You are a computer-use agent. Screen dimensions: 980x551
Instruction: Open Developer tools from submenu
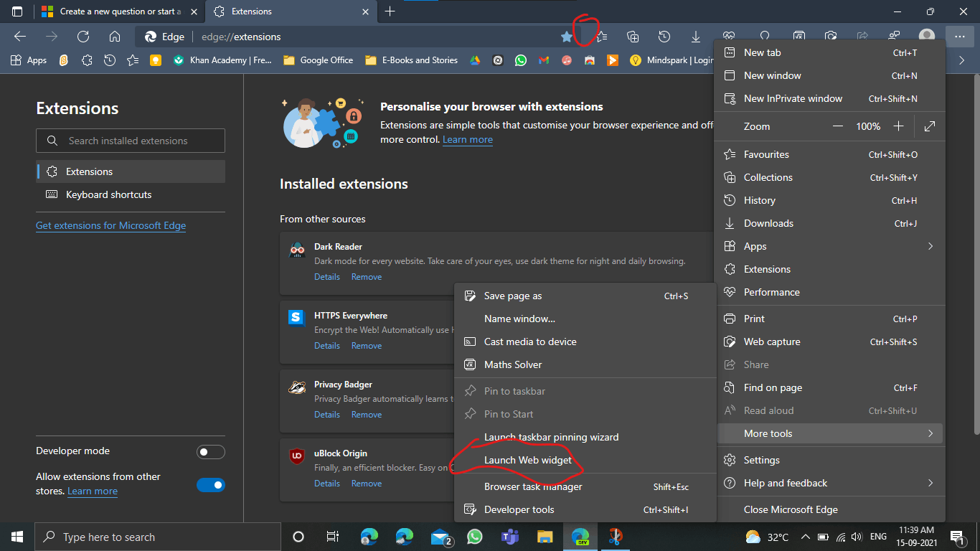point(585,509)
